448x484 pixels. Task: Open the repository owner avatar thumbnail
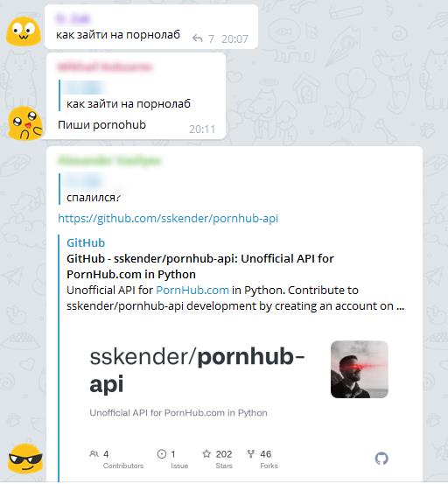(x=360, y=369)
